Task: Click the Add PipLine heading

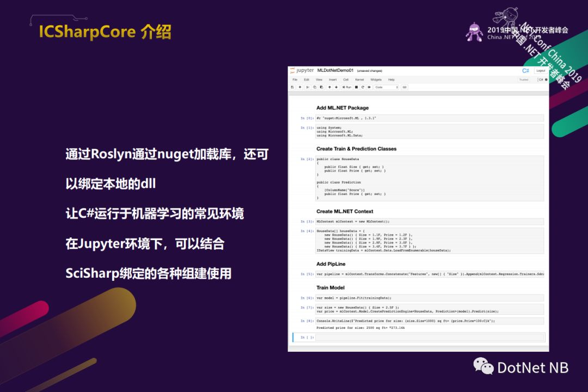Action: (x=331, y=264)
